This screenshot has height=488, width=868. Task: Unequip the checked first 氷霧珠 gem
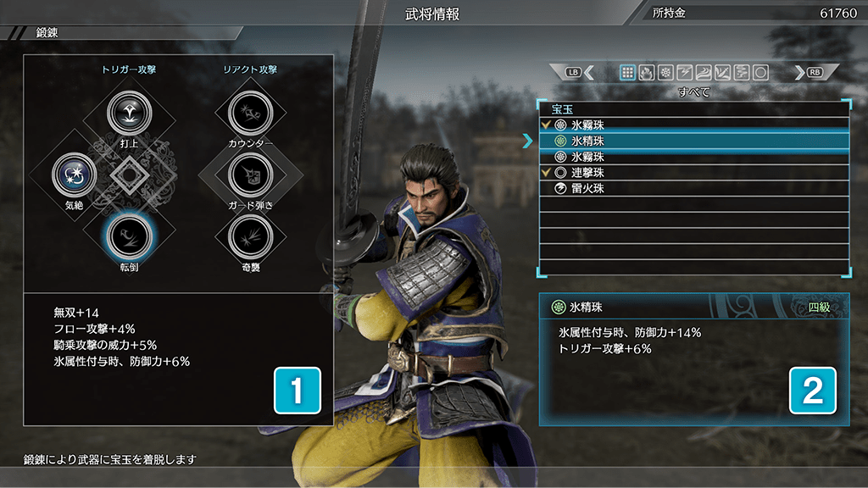(694, 125)
